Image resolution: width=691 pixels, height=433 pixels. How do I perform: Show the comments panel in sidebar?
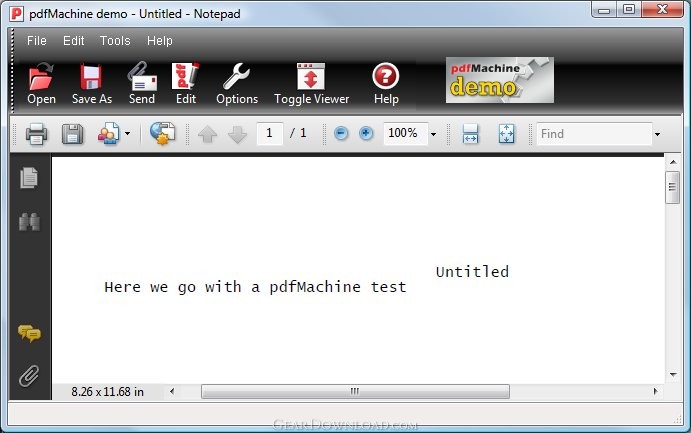[x=30, y=333]
